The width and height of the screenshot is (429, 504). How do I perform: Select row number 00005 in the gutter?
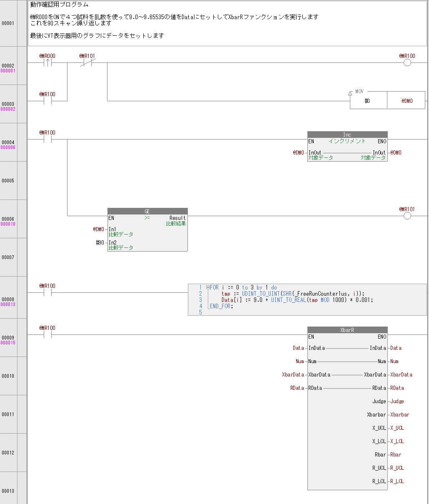(x=8, y=181)
